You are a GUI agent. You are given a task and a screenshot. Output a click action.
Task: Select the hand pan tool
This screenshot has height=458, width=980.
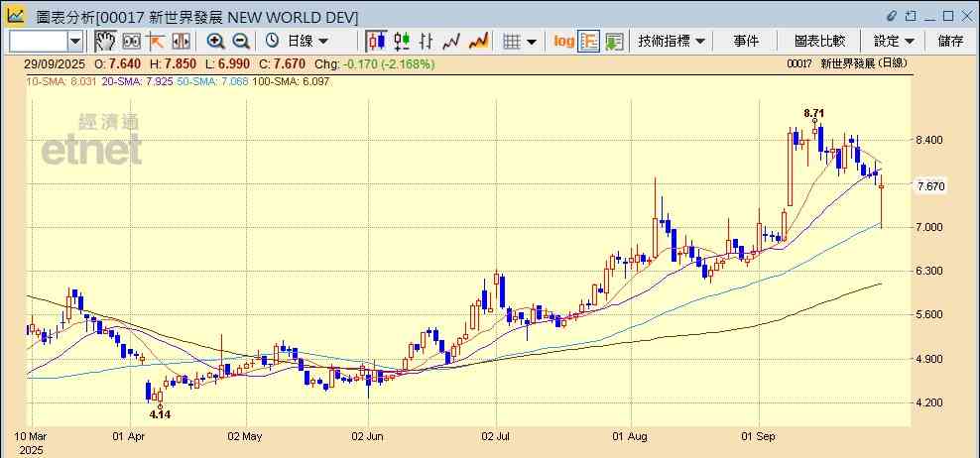pos(105,42)
